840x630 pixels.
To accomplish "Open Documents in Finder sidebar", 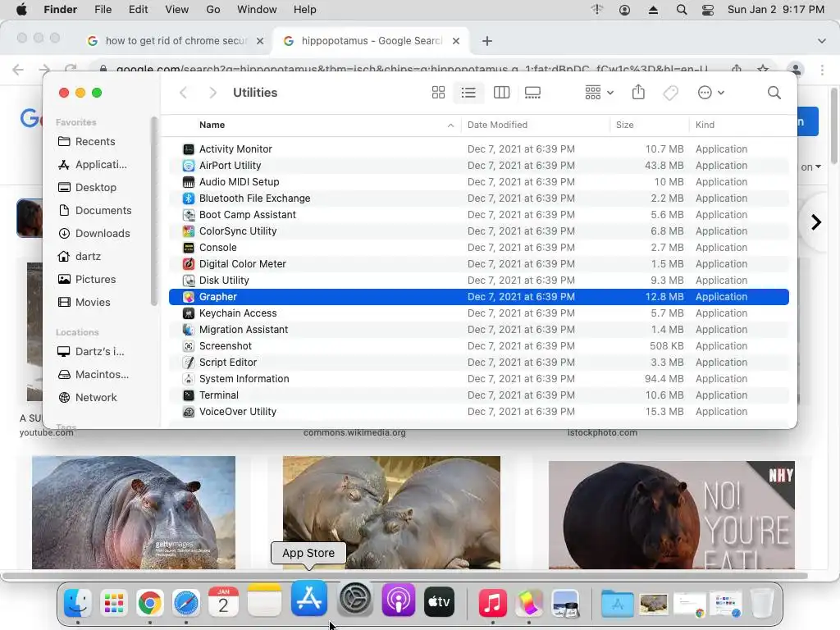I will pos(95,211).
